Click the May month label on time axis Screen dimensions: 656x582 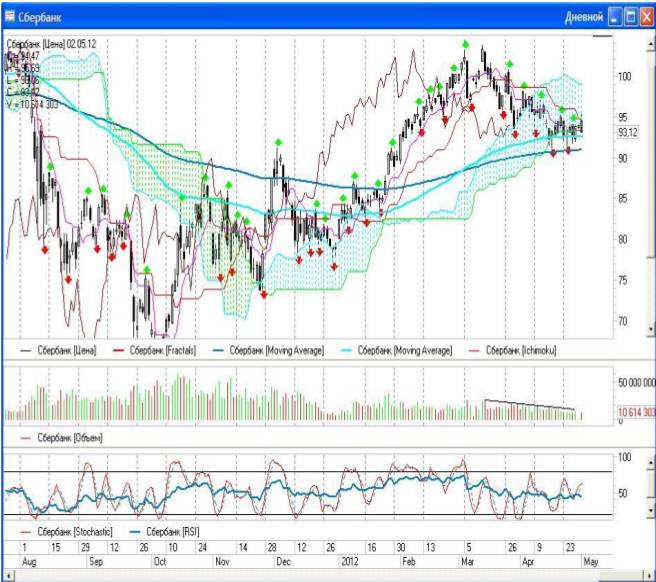coord(590,561)
